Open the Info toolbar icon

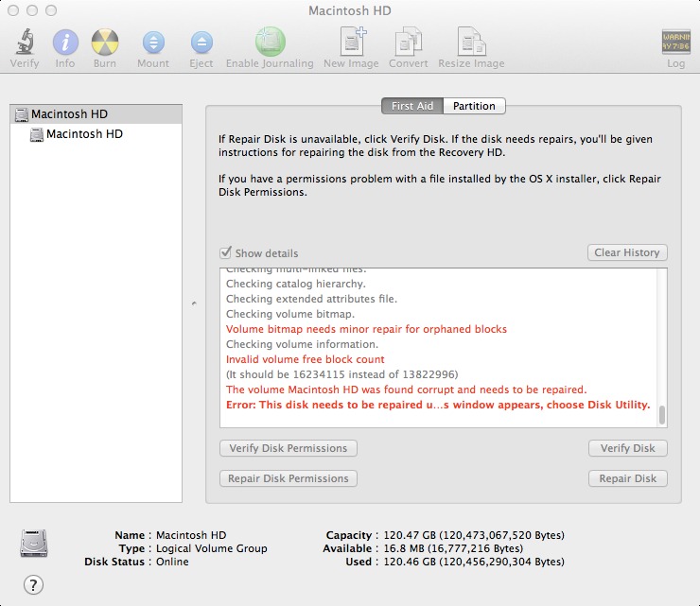65,42
